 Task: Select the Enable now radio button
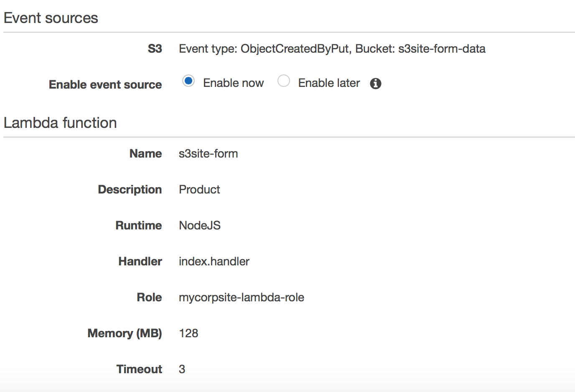click(188, 81)
